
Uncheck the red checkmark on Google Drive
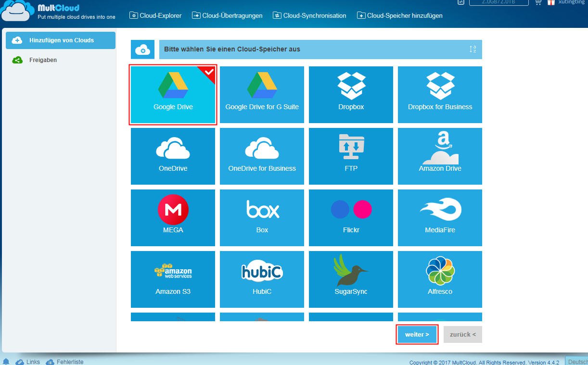pos(209,73)
